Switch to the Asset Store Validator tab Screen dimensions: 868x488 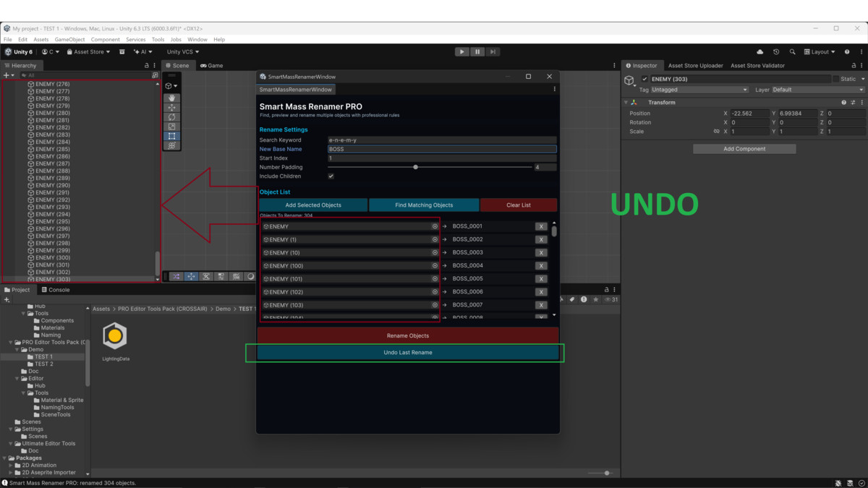(757, 66)
